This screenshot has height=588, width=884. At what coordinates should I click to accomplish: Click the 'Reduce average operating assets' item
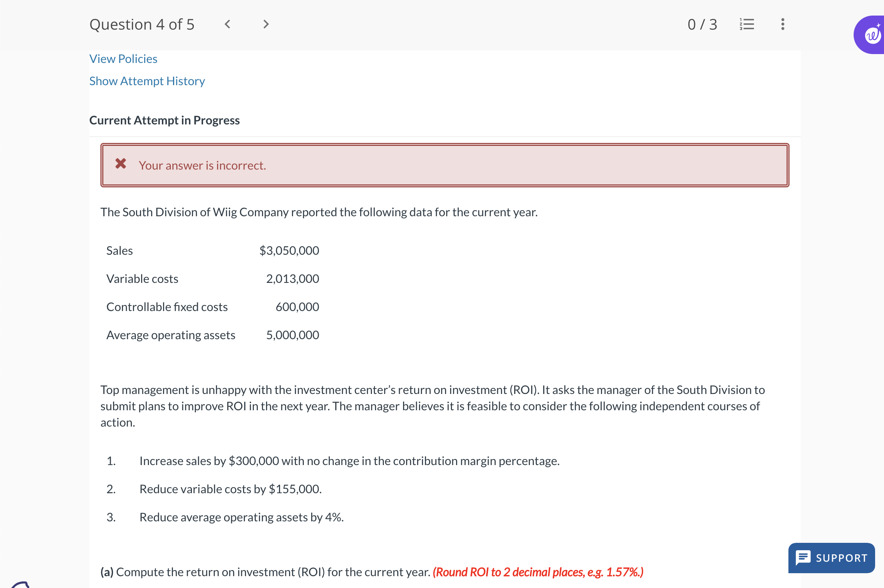[241, 517]
